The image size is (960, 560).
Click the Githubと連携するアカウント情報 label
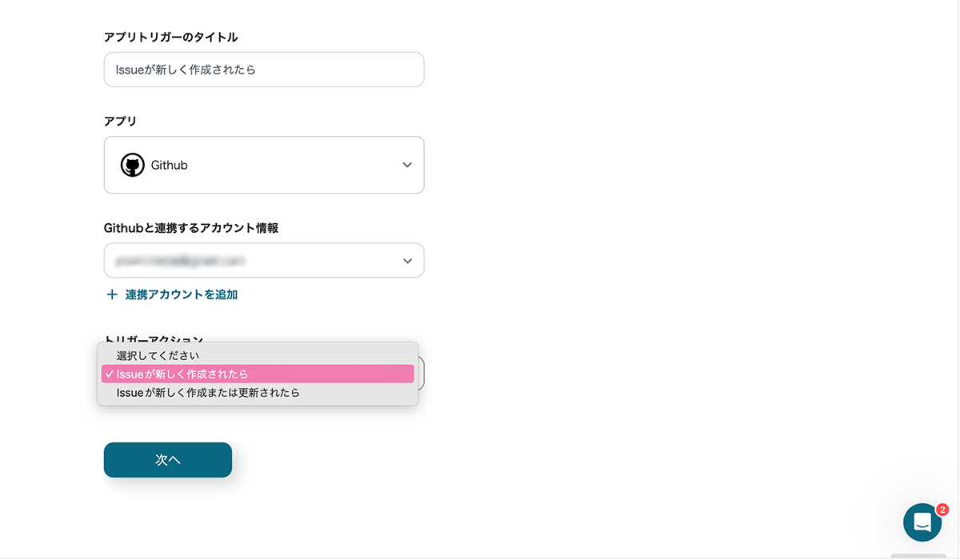pyautogui.click(x=191, y=228)
